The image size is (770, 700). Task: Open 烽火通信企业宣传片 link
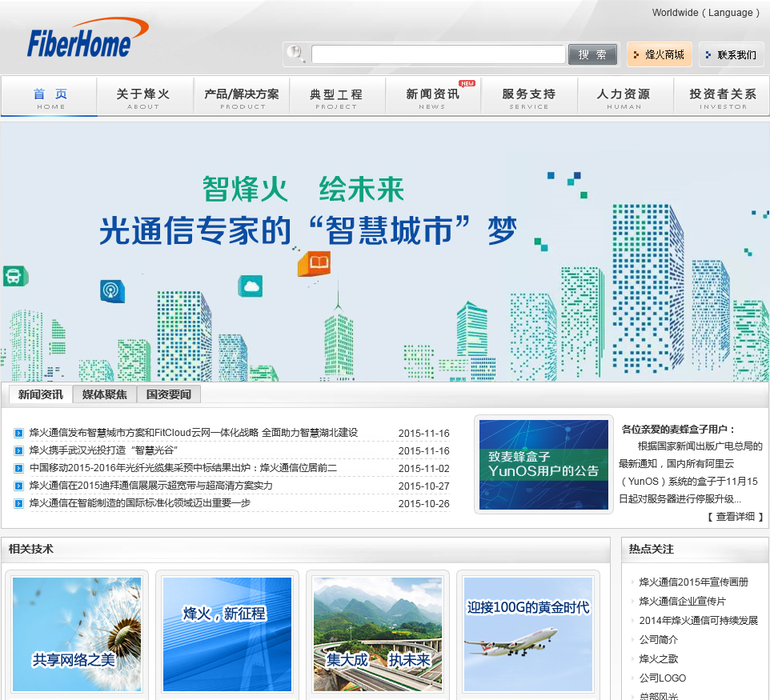[682, 602]
